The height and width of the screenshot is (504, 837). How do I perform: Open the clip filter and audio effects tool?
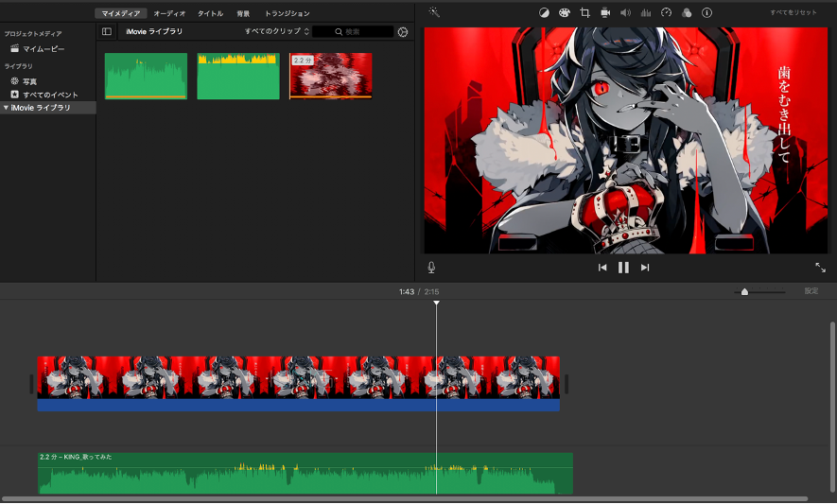pyautogui.click(x=687, y=12)
